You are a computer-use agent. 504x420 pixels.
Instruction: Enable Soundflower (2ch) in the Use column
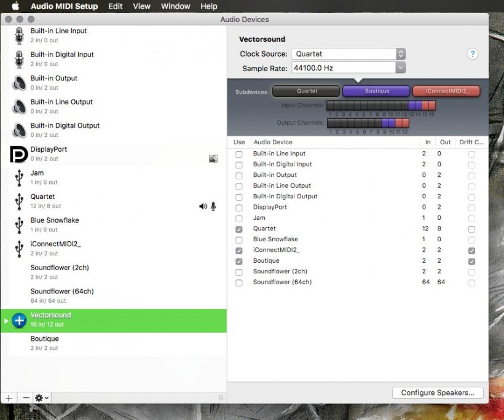point(239,272)
